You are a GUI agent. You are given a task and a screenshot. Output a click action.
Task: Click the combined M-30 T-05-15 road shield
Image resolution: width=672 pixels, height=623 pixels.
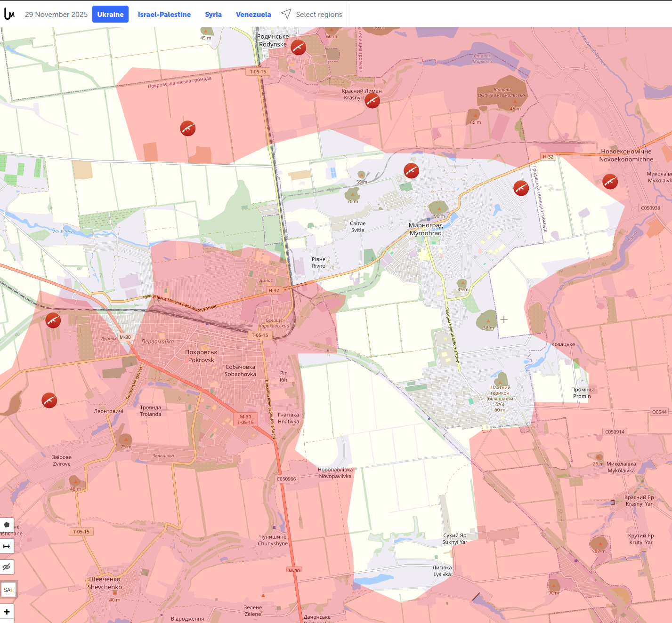(x=245, y=419)
